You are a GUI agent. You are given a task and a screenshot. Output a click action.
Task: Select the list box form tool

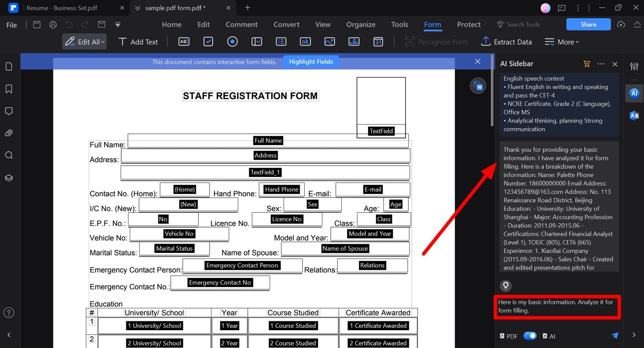point(281,42)
